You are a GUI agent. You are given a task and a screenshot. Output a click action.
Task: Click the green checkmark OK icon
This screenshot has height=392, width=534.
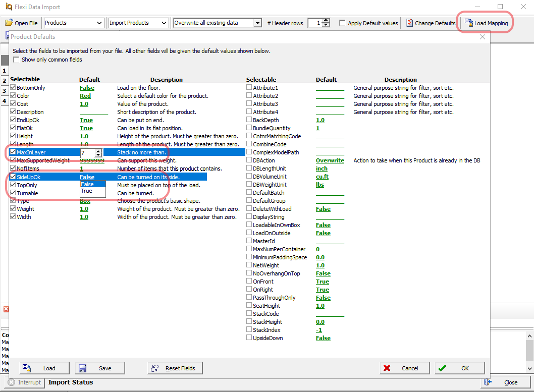point(442,368)
